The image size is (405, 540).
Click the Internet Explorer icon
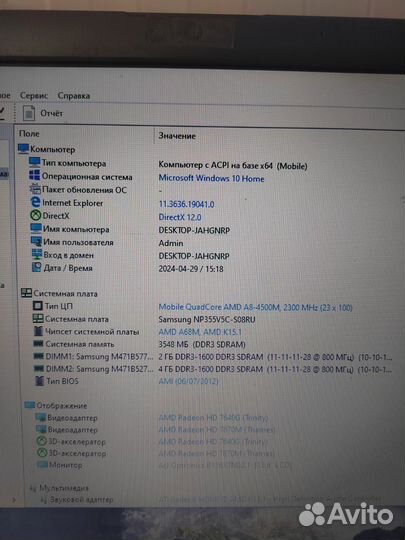click(35, 202)
